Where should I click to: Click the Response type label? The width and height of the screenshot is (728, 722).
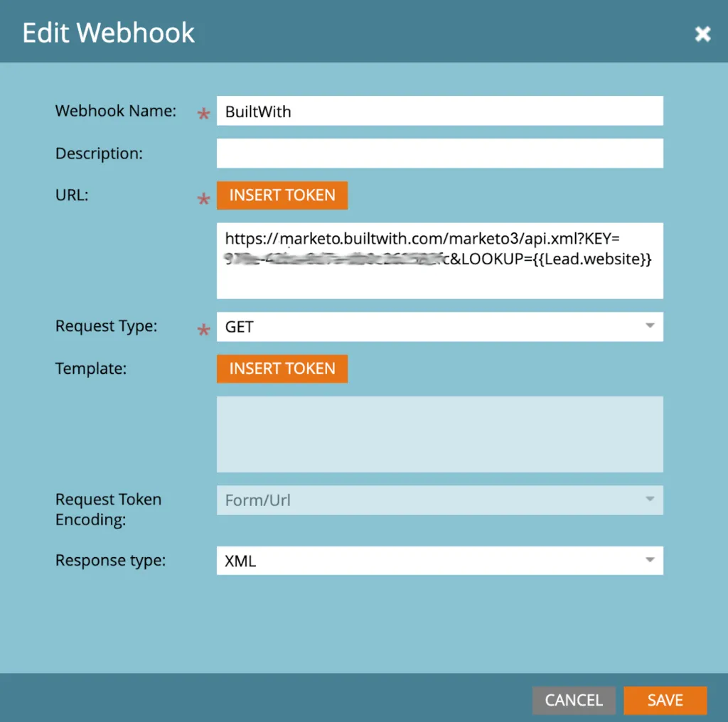pyautogui.click(x=110, y=561)
